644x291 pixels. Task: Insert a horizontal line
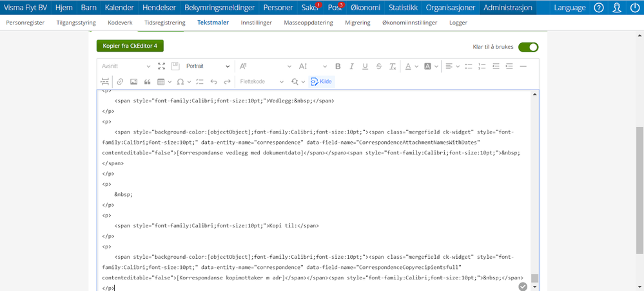coord(523,66)
